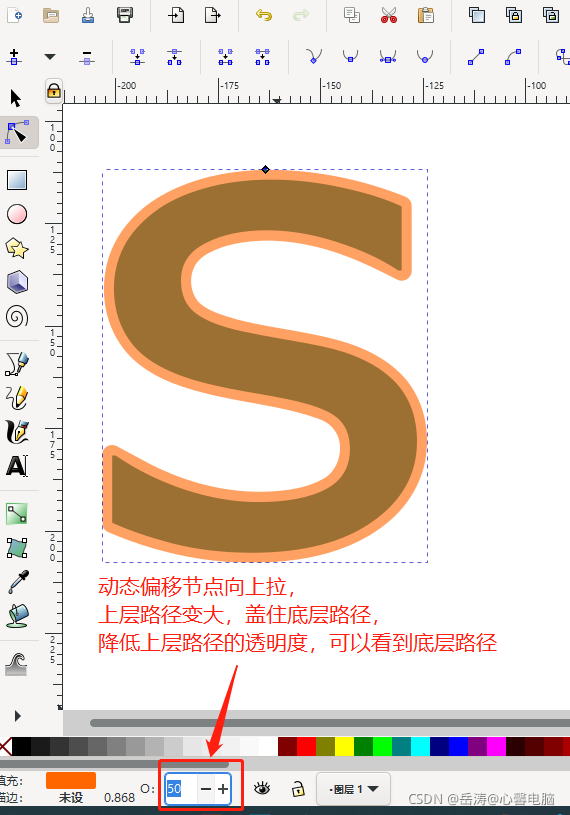
Task: Click the stroke width value 0.868
Action: click(x=119, y=797)
